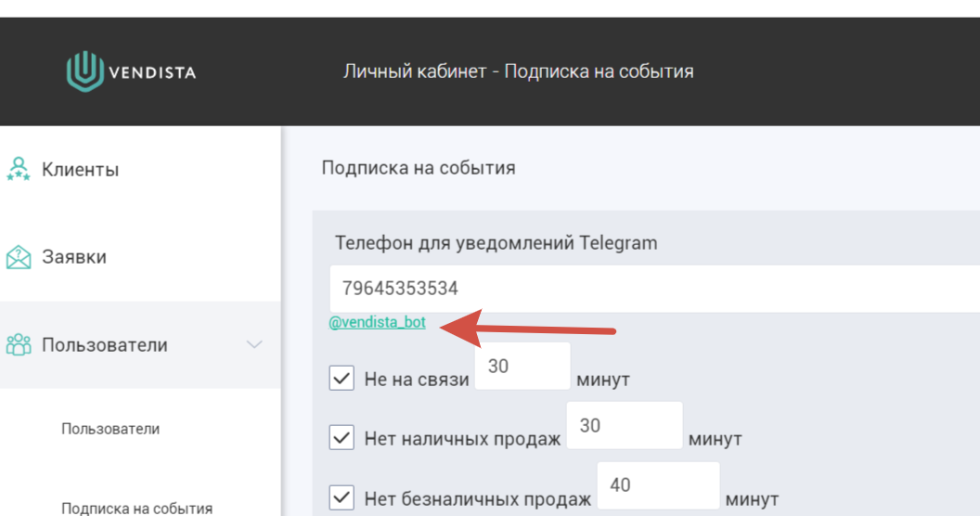Collapse the Пользователи menu chevron
This screenshot has height=516, width=980.
point(254,344)
